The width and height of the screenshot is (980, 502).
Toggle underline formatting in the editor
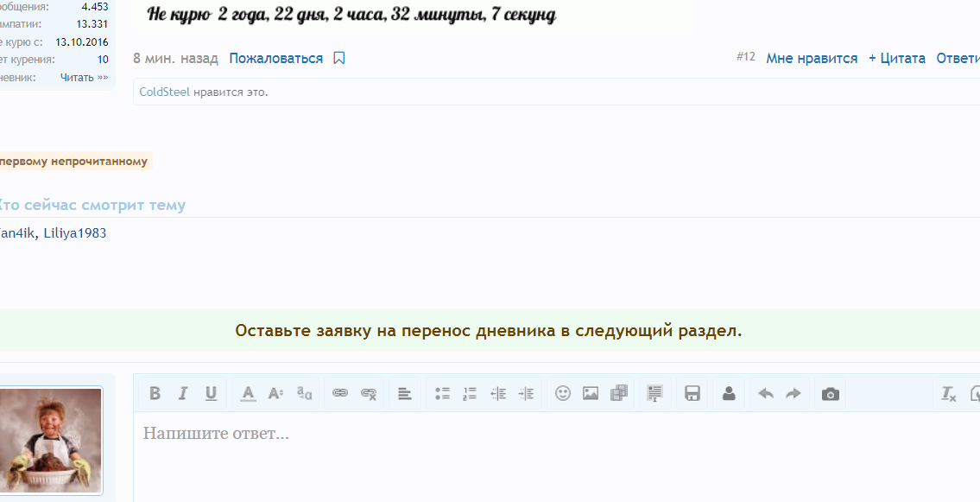(212, 393)
